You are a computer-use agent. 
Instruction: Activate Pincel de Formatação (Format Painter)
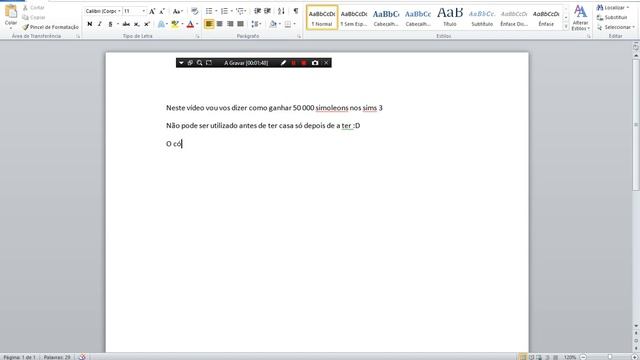point(51,27)
